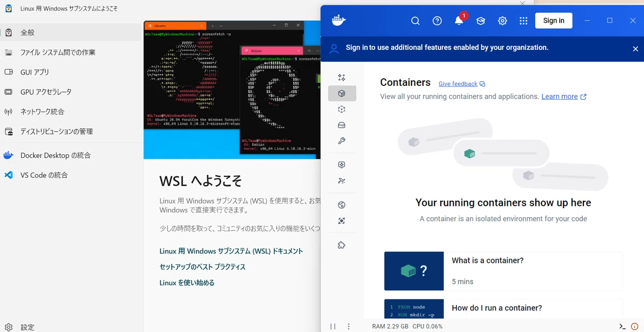The height and width of the screenshot is (332, 644).
Task: Open the Ask Gordon sparkles icon in Docker sidebar
Action: click(x=342, y=77)
